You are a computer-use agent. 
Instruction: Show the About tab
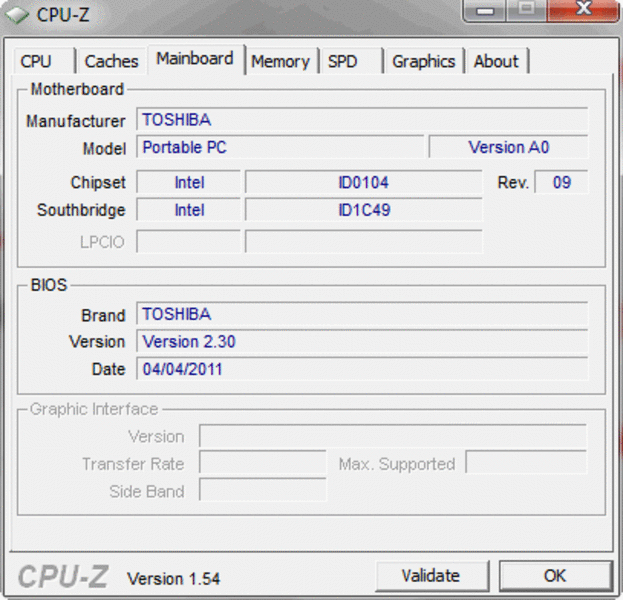pos(497,61)
